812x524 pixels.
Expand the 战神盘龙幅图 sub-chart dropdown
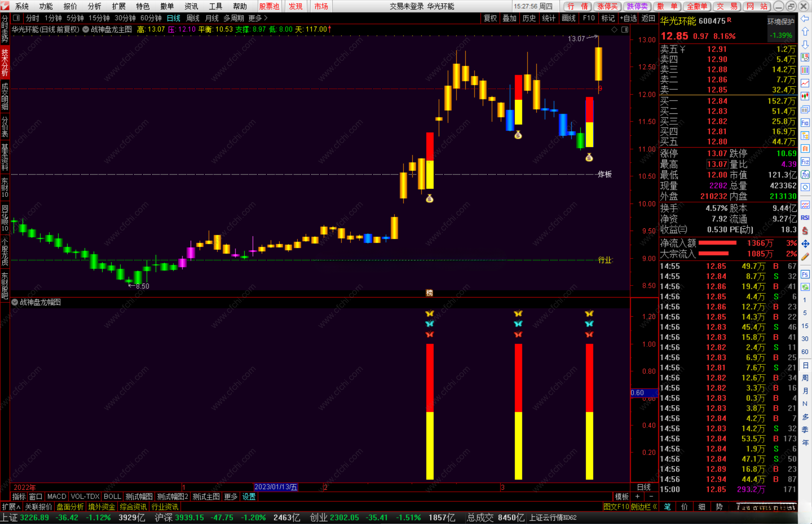[15, 302]
